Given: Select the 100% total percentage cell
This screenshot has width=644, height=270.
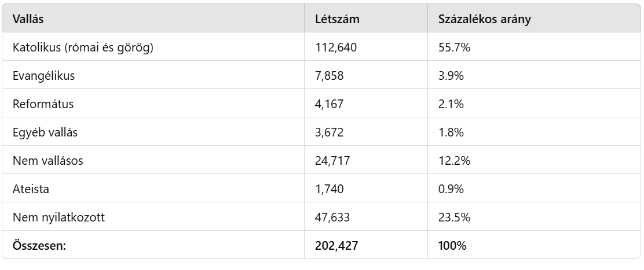Looking at the screenshot, I should pos(453,245).
